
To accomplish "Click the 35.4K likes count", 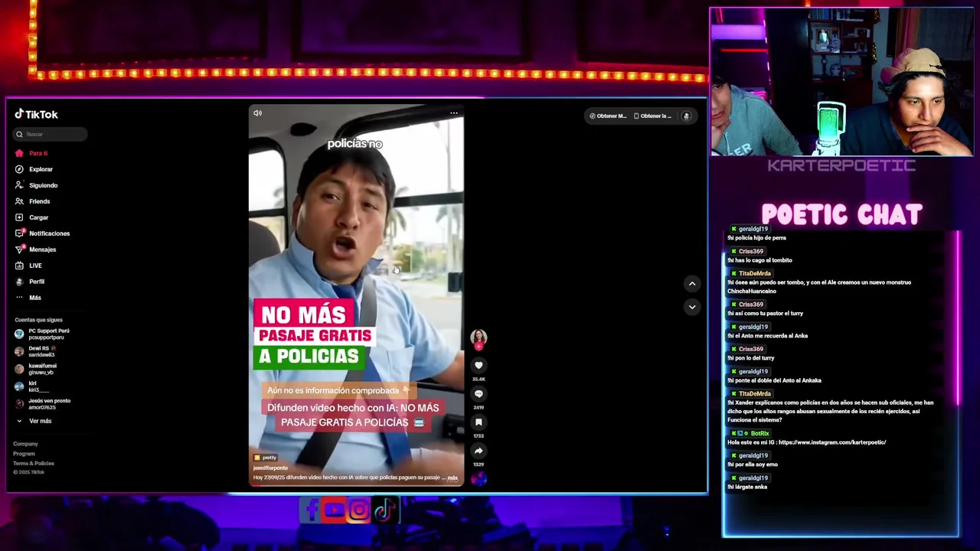I will (x=479, y=380).
